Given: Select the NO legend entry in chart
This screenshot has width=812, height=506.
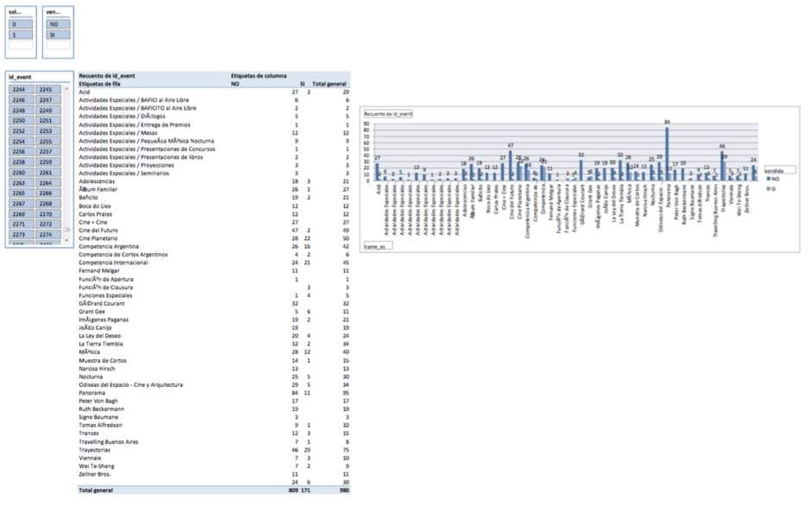Looking at the screenshot, I should pyautogui.click(x=772, y=179).
